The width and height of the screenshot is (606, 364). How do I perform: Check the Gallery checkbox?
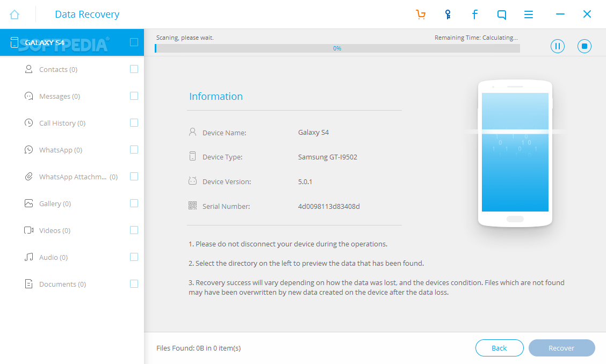[x=134, y=203]
